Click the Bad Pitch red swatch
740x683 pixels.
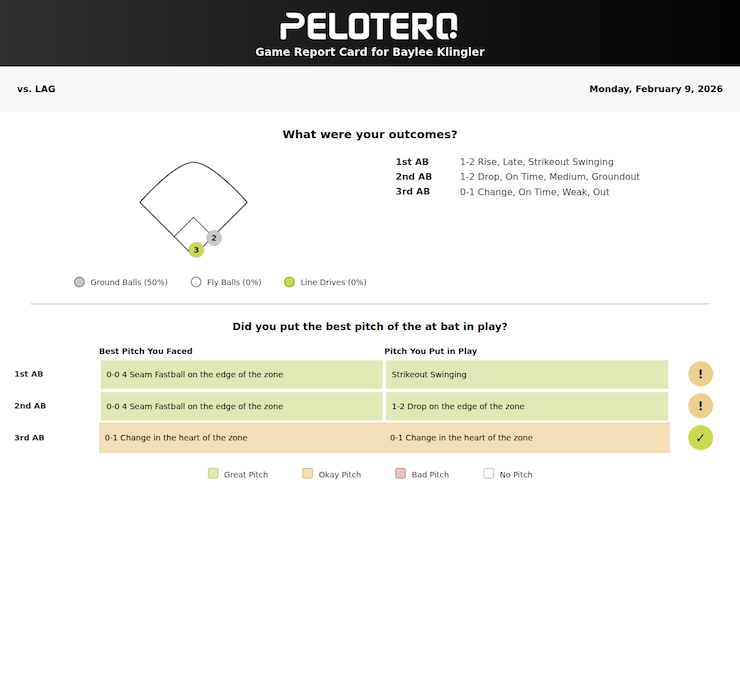tap(400, 473)
